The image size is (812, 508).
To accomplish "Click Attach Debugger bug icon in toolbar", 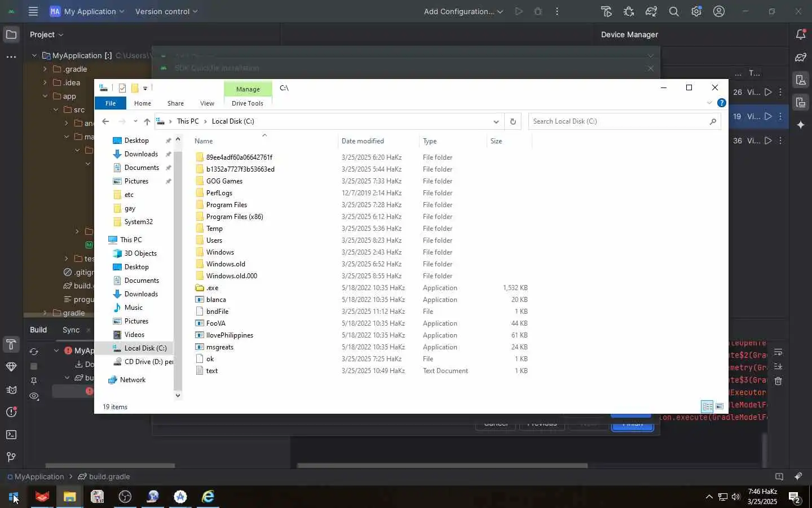I will point(629,11).
